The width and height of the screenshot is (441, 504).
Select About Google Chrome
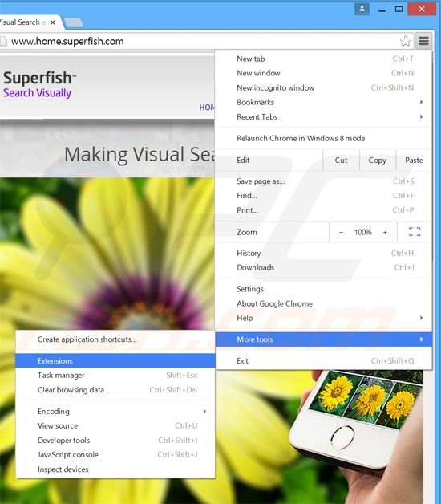tap(324, 303)
